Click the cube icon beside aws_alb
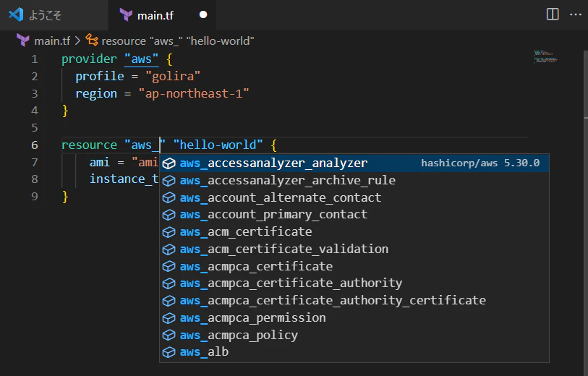Image resolution: width=588 pixels, height=376 pixels. 169,352
